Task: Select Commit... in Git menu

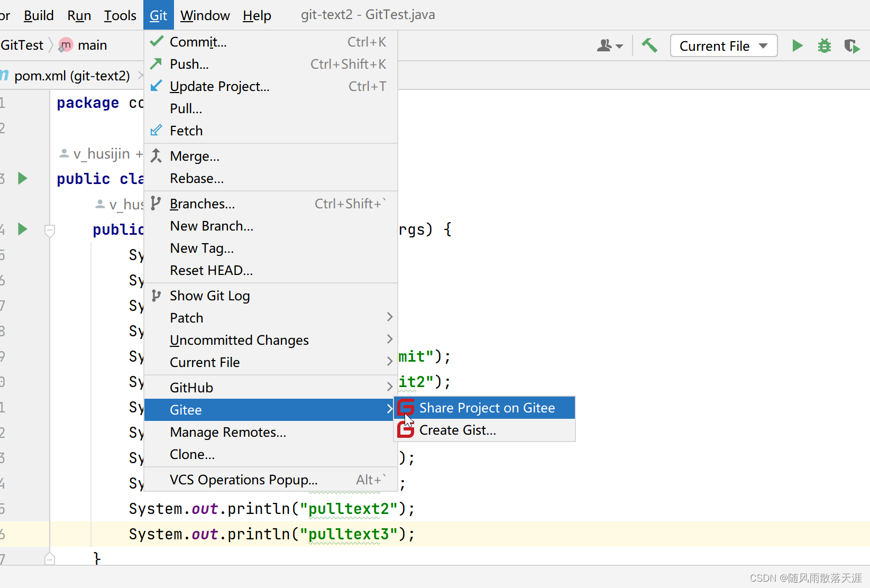Action: tap(270, 42)
